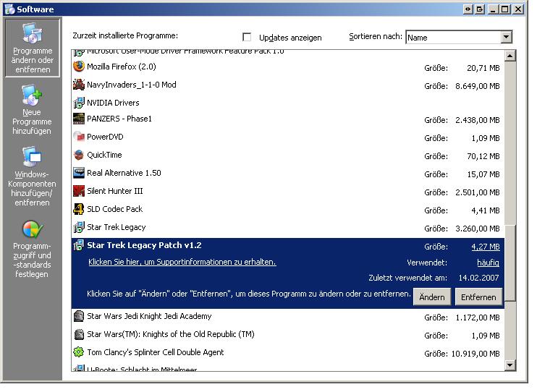The image size is (537, 392).
Task: Select Tom Clancy's Splinter Cell icon
Action: point(79,352)
